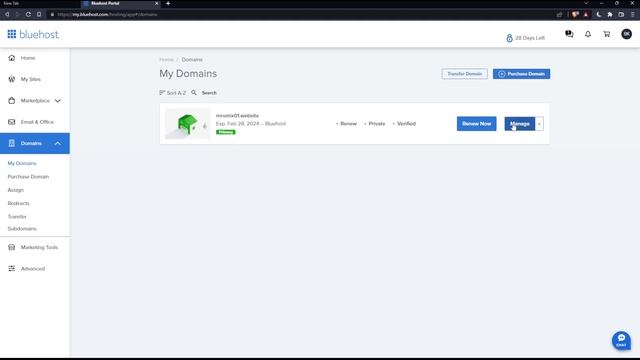This screenshot has width=640, height=360.
Task: Open Redirects in the Domains submenu
Action: point(18,203)
